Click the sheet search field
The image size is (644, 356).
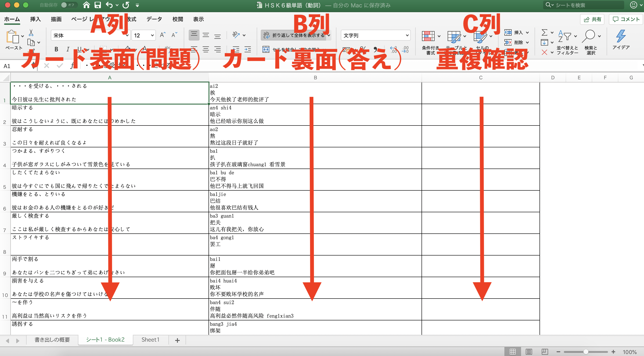583,5
